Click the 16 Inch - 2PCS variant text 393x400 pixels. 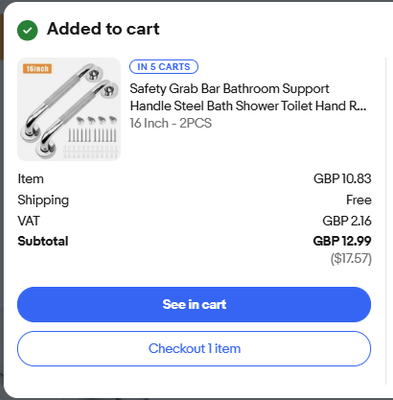171,123
